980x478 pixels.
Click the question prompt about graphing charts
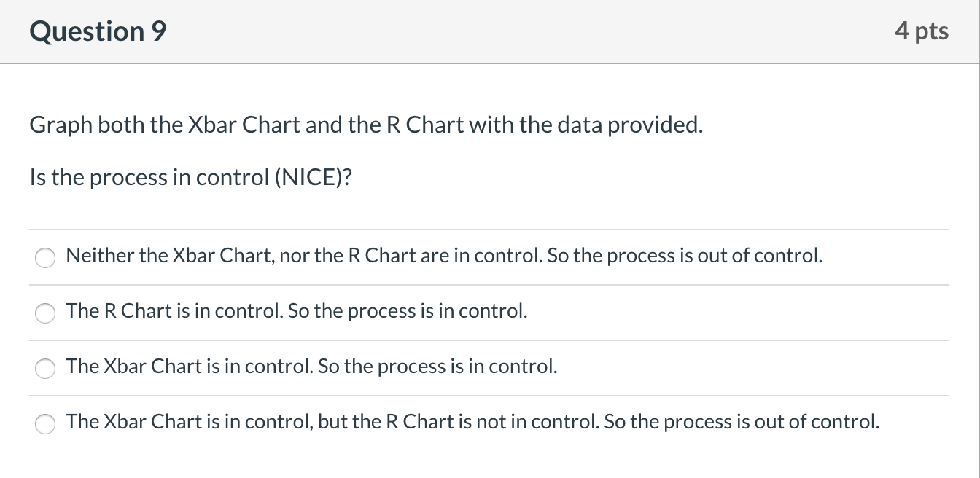point(365,125)
